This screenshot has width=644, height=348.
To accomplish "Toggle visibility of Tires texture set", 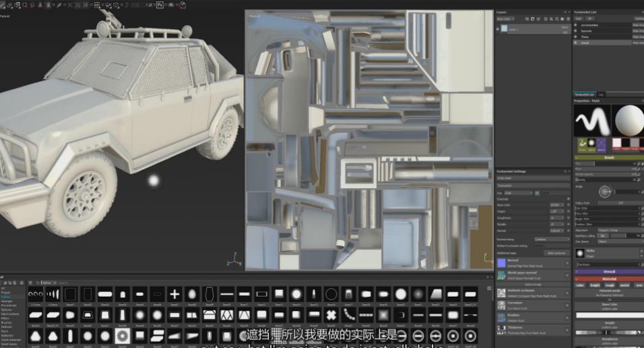I will click(575, 36).
